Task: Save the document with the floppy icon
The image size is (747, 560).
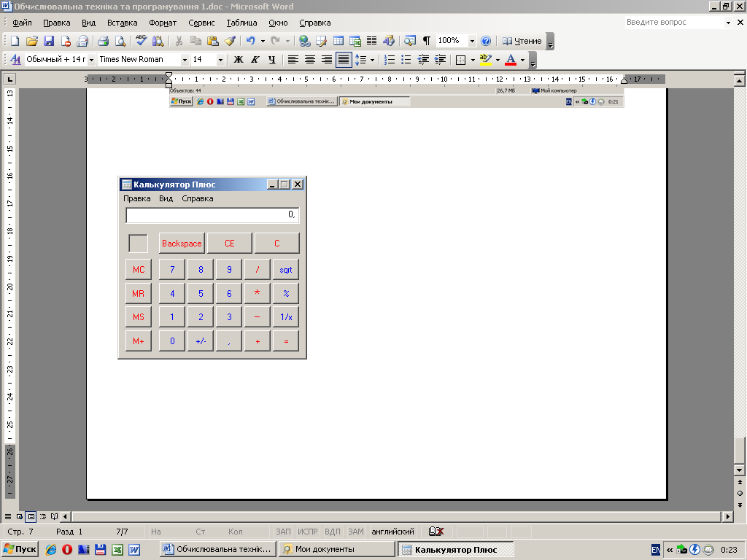Action: click(x=49, y=41)
